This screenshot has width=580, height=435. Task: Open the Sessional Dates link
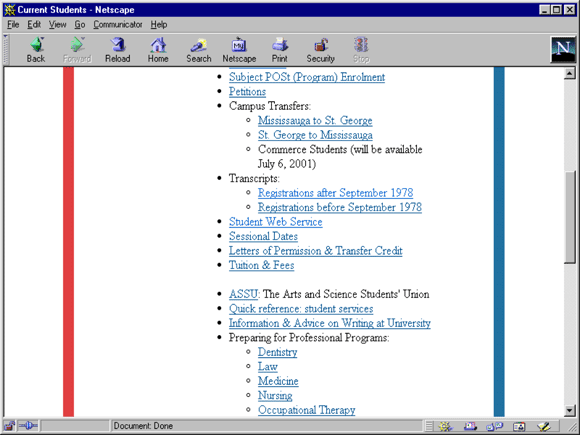tap(263, 236)
